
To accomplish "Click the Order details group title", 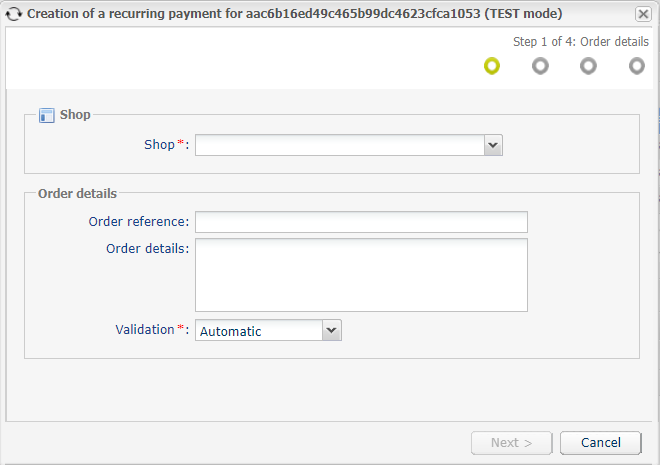I will pos(77,194).
